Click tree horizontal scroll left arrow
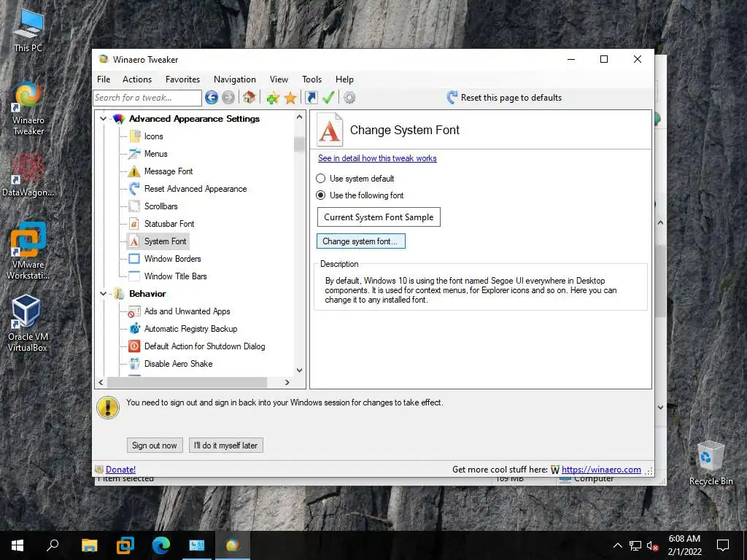The image size is (747, 560). click(x=101, y=382)
